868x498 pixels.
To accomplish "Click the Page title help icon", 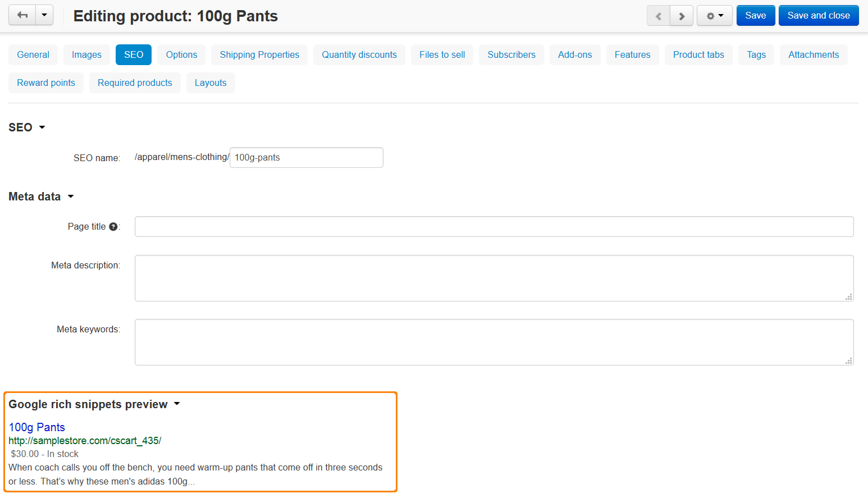I will tap(113, 227).
